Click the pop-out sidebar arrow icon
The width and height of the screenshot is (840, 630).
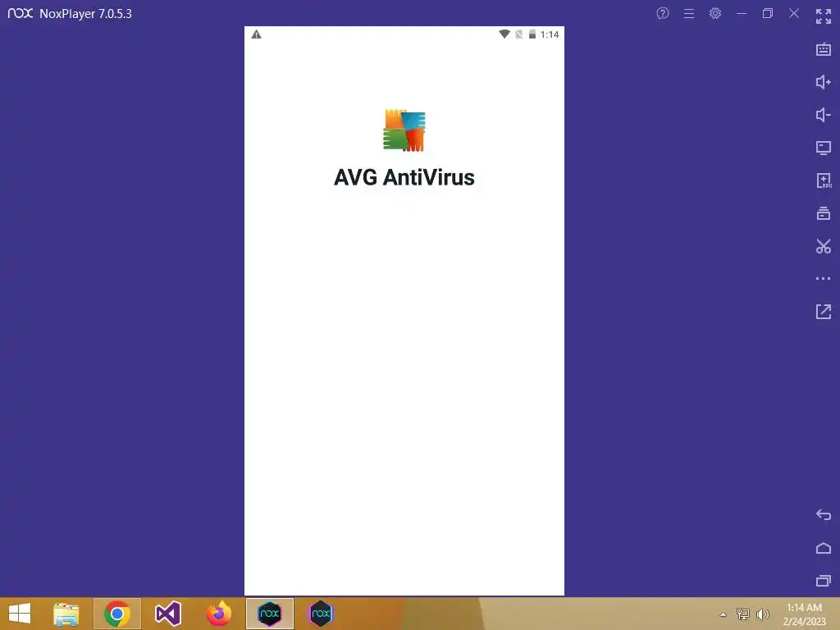click(824, 312)
